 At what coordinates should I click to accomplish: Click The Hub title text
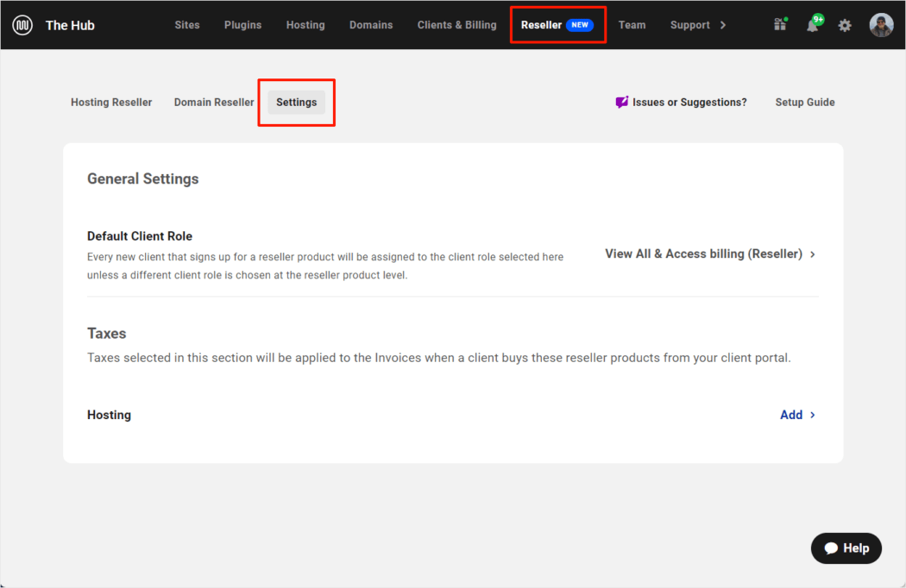[x=70, y=25]
